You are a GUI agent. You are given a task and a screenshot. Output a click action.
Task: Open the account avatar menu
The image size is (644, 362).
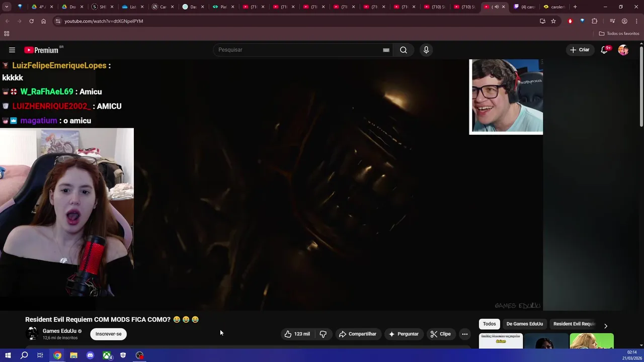[x=623, y=50]
